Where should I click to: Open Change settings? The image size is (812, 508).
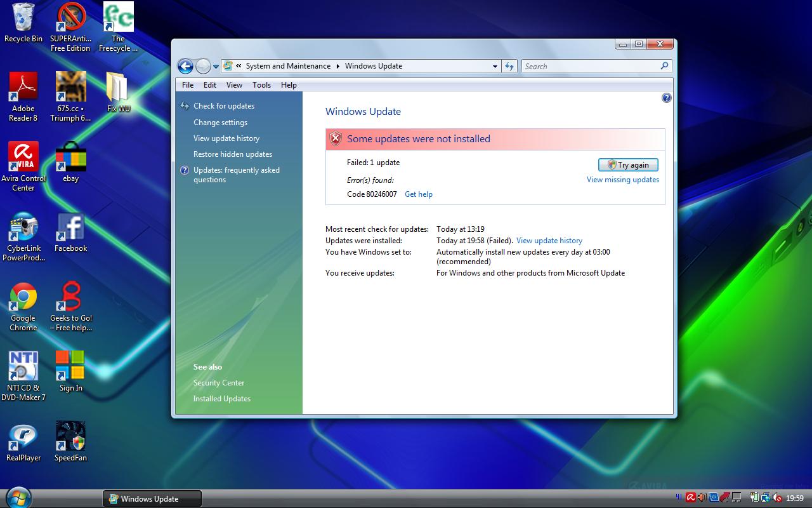pos(221,123)
